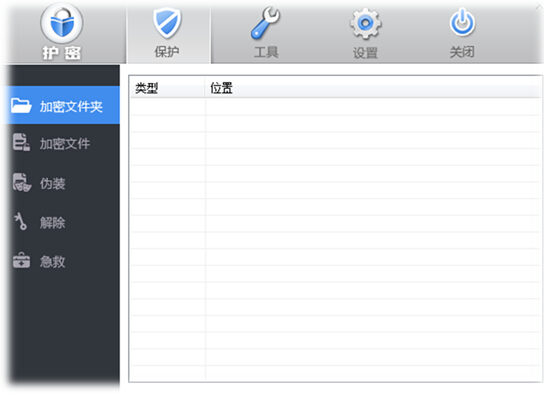Click the open folder icon for 加密文件夹
The image size is (544, 401).
point(21,105)
